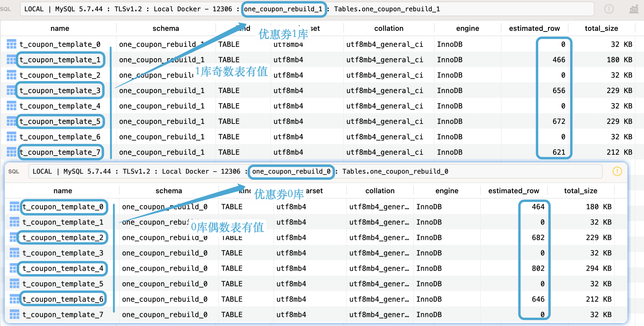644x326 pixels.
Task: Click table icon for t_coupon_template_2 in rebuild_1
Action: [x=12, y=75]
